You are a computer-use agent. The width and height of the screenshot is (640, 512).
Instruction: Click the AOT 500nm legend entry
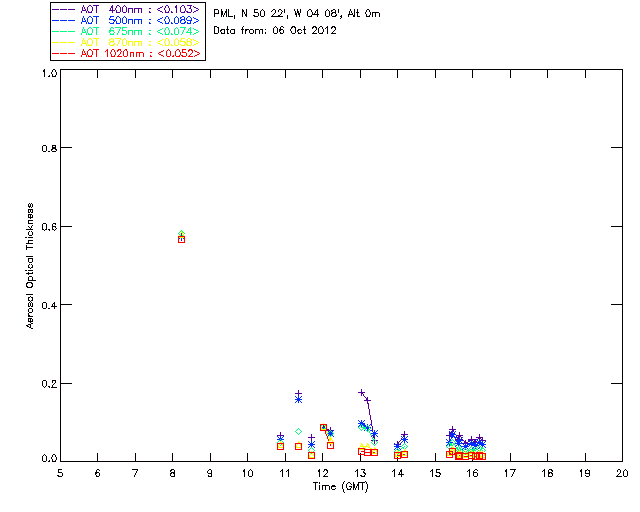tap(127, 20)
